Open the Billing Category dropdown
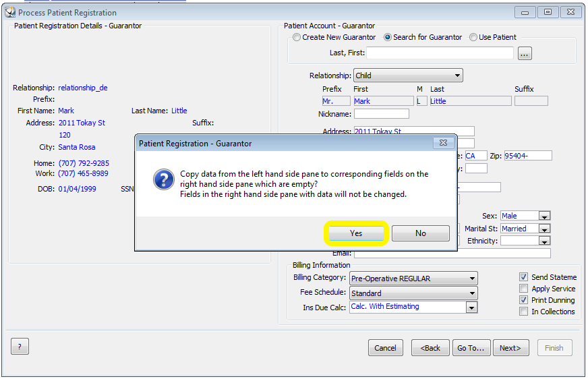The height and width of the screenshot is (379, 588). pyautogui.click(x=413, y=279)
